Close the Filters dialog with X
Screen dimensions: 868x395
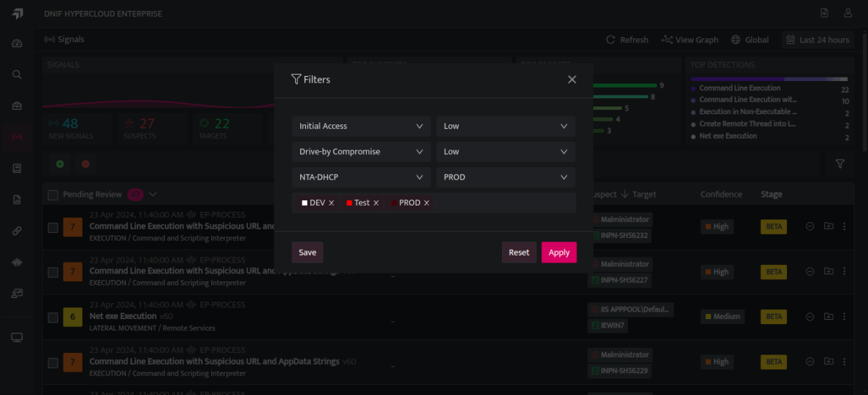click(x=572, y=80)
